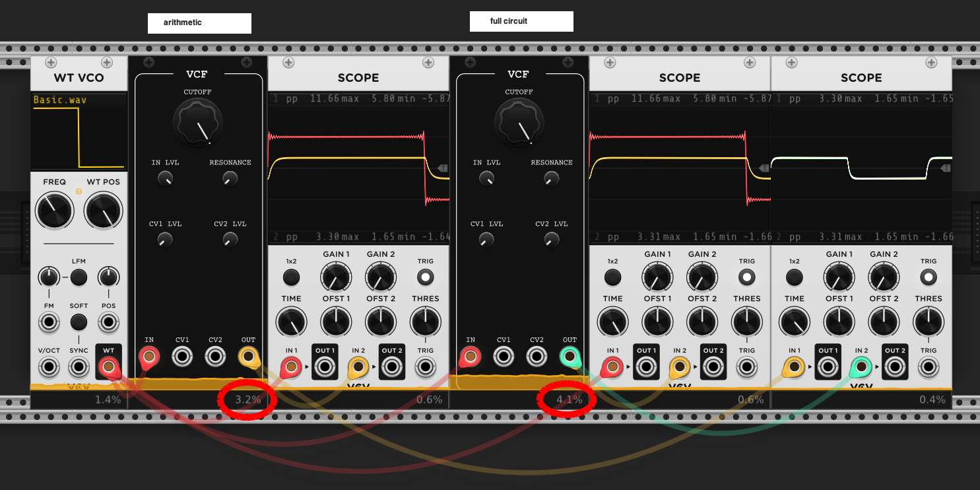Click the green IN 2 jack on the rightmost Scope
The height and width of the screenshot is (490, 980).
click(x=861, y=367)
